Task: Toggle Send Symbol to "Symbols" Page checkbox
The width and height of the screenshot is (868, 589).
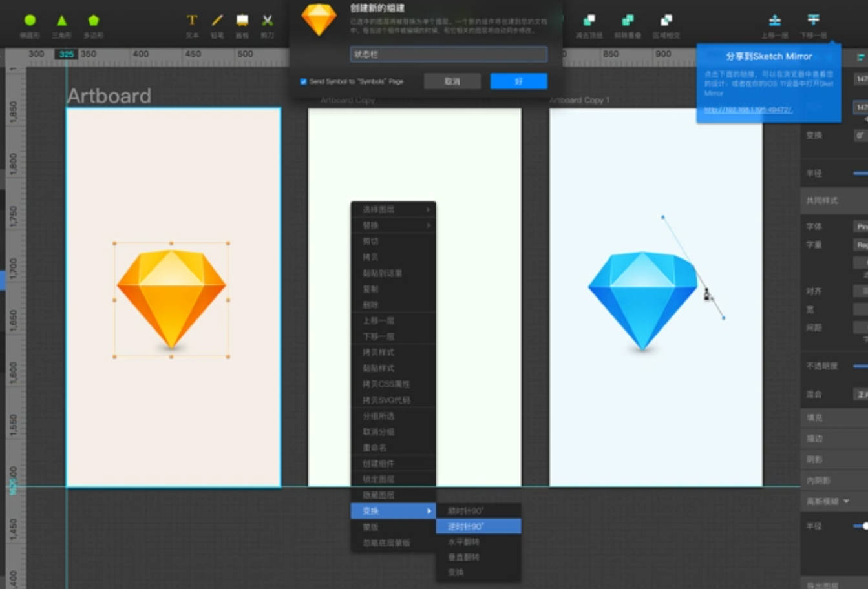Action: click(x=303, y=81)
